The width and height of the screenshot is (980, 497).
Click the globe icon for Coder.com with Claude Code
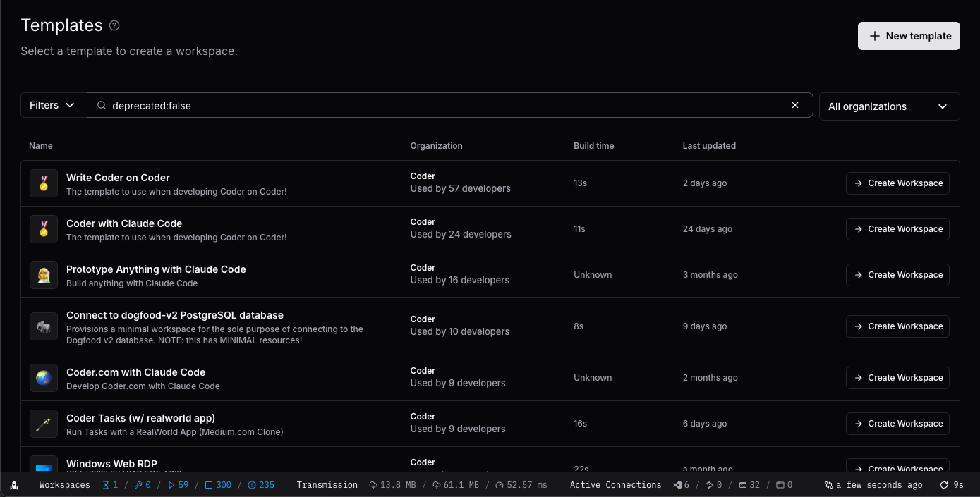pyautogui.click(x=44, y=378)
